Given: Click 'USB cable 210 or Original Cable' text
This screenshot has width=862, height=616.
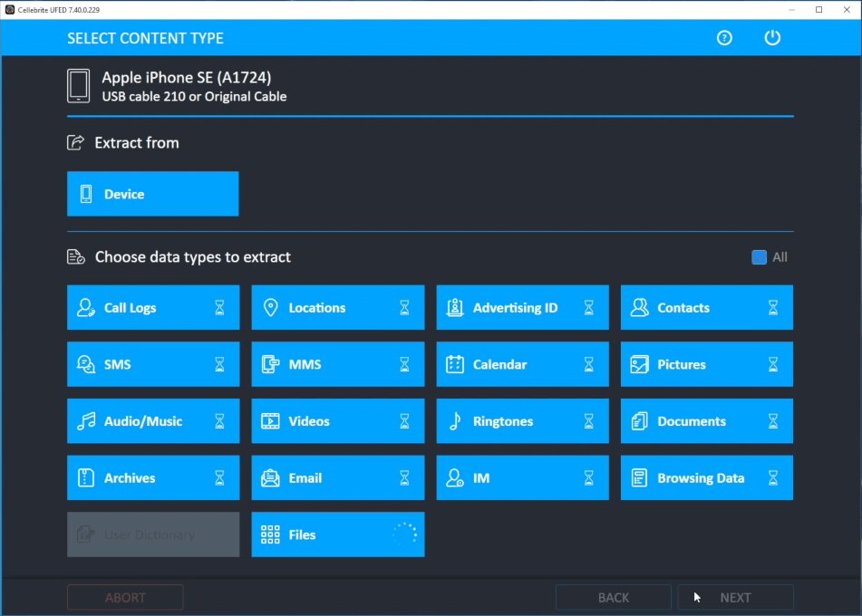Looking at the screenshot, I should point(194,96).
